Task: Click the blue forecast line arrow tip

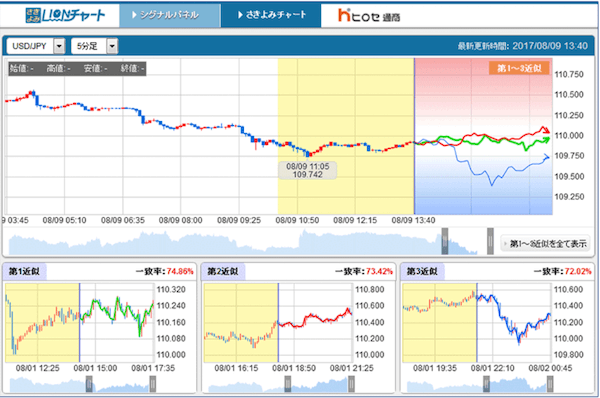Action: 546,156
